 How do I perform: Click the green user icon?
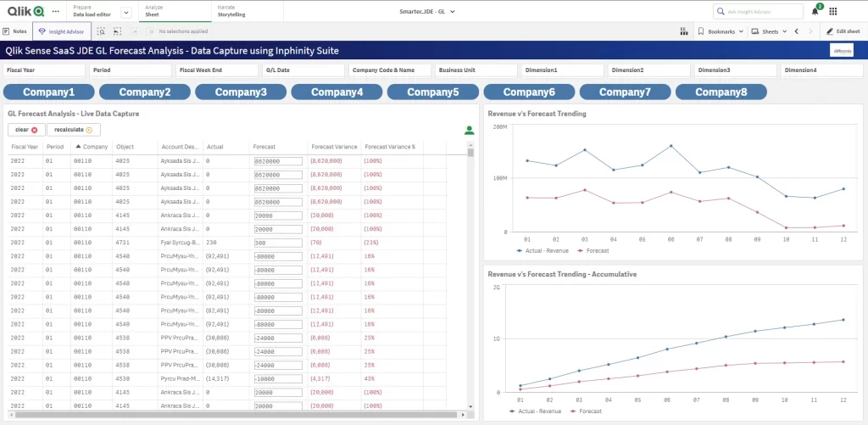(470, 131)
